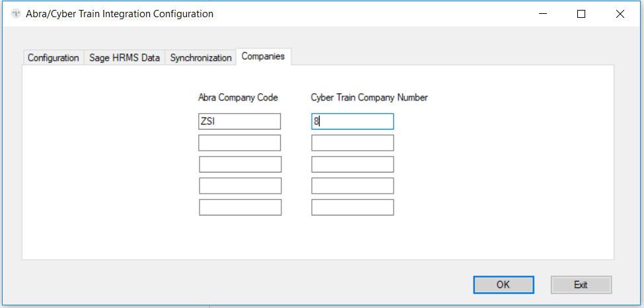Go to the Synchronization tab
The image size is (644, 308).
(x=201, y=58)
